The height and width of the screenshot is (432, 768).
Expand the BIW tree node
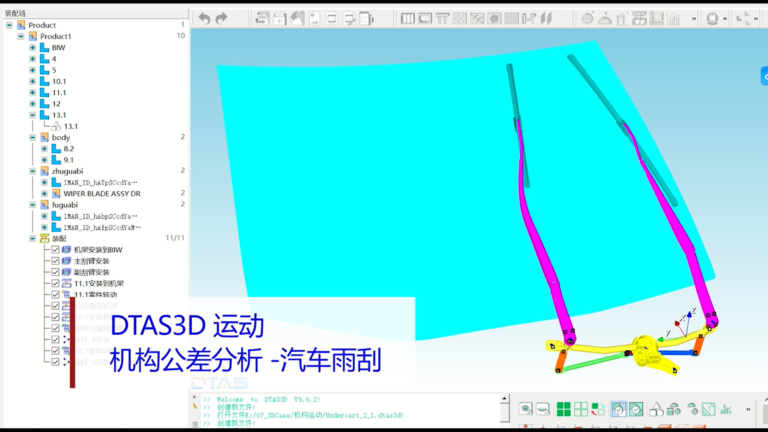(x=33, y=48)
